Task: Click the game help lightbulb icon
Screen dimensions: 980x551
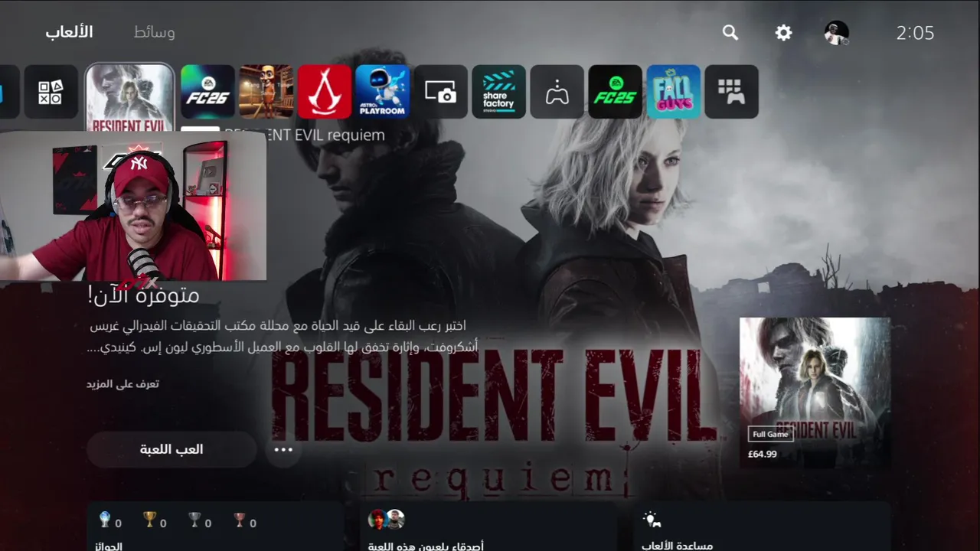Action: 652,519
